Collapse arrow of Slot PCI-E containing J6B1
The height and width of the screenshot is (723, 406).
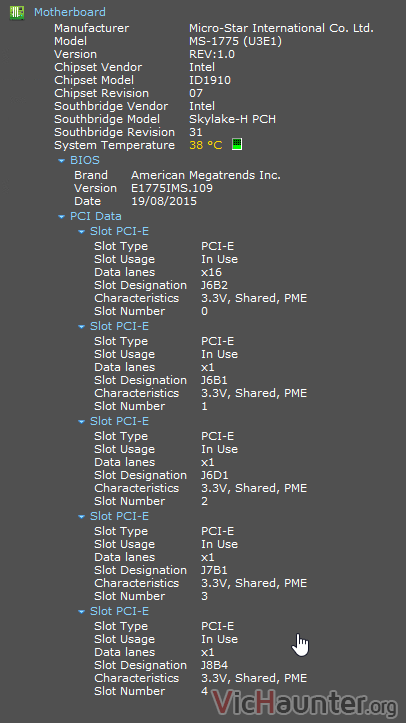(81, 326)
